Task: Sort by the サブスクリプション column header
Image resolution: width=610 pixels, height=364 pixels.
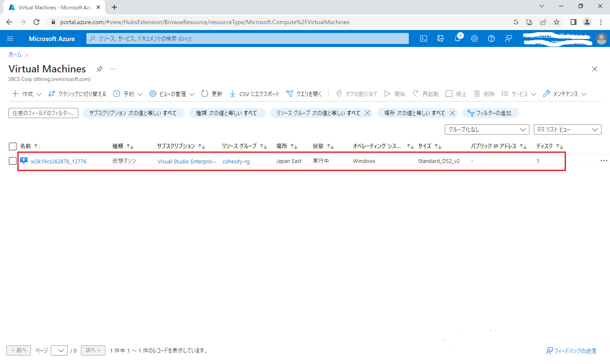Action: pos(181,146)
